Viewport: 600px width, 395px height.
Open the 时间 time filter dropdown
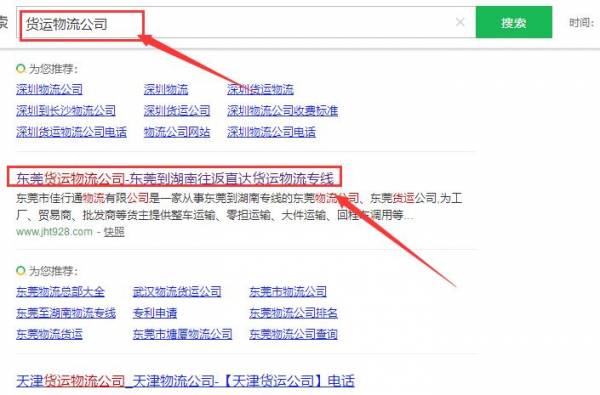582,23
